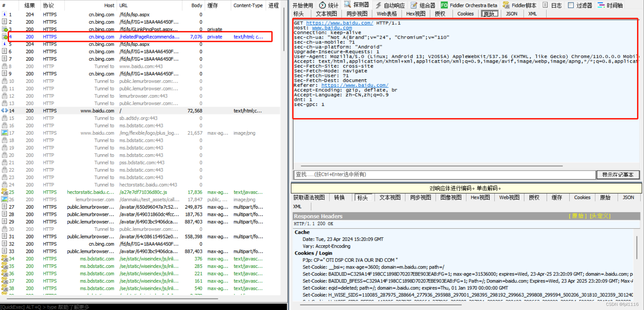Select session 14 www.baidu.com host cell
Screen dimensions: 644x310
[x=97, y=110]
